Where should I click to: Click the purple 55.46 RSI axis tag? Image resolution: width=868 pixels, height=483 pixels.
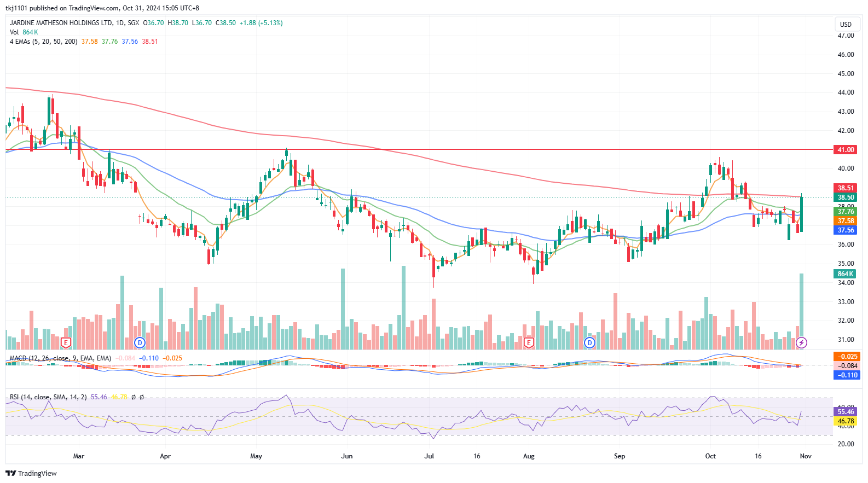coord(846,412)
